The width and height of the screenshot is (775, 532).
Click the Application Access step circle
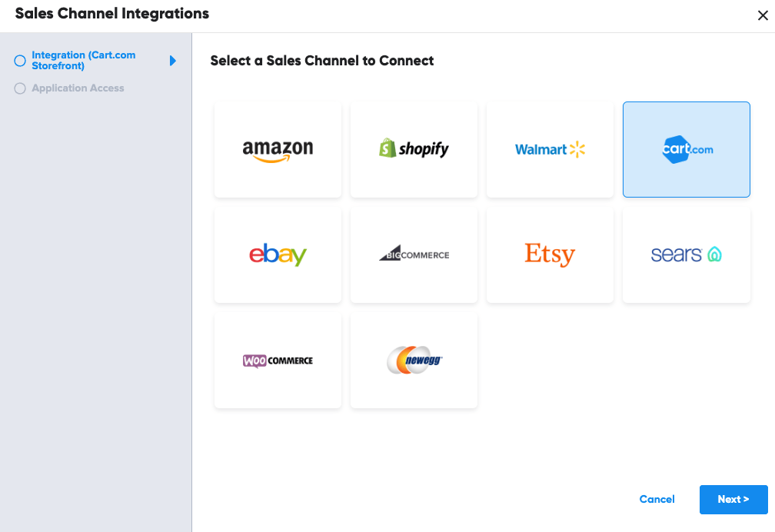point(20,88)
